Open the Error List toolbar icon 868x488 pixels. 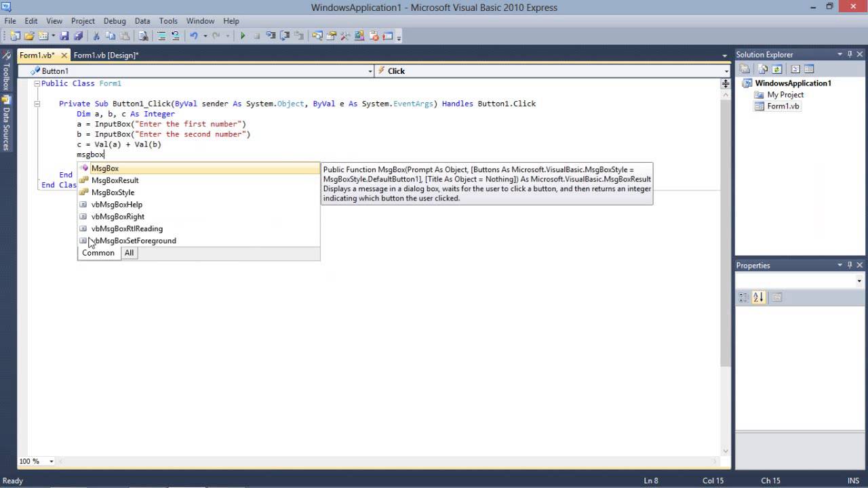point(374,36)
